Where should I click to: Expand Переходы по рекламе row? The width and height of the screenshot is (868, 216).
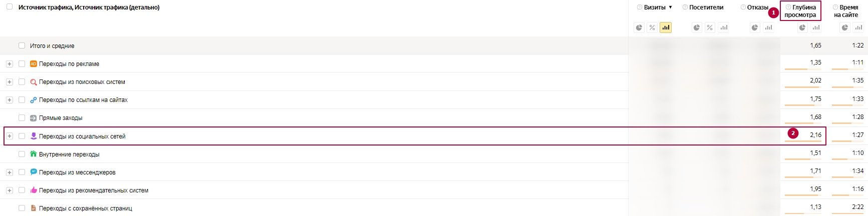coord(10,64)
